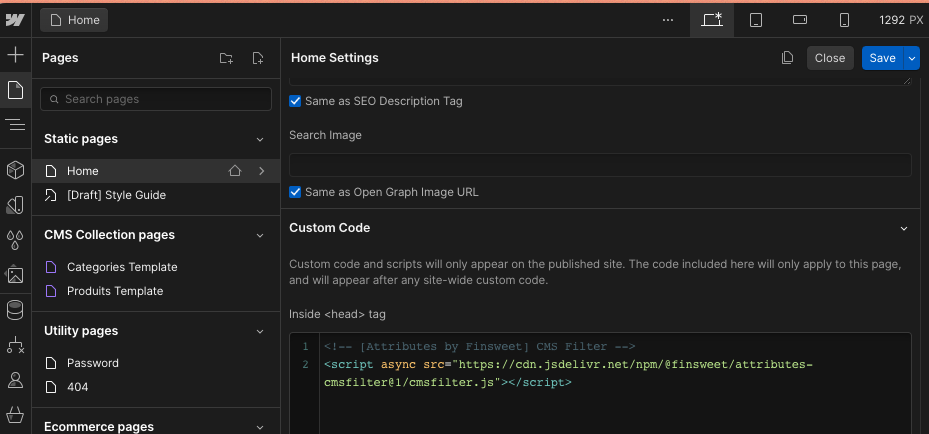Viewport: 929px width, 434px height.
Task: Open the Add Elements panel plus icon
Action: point(15,55)
